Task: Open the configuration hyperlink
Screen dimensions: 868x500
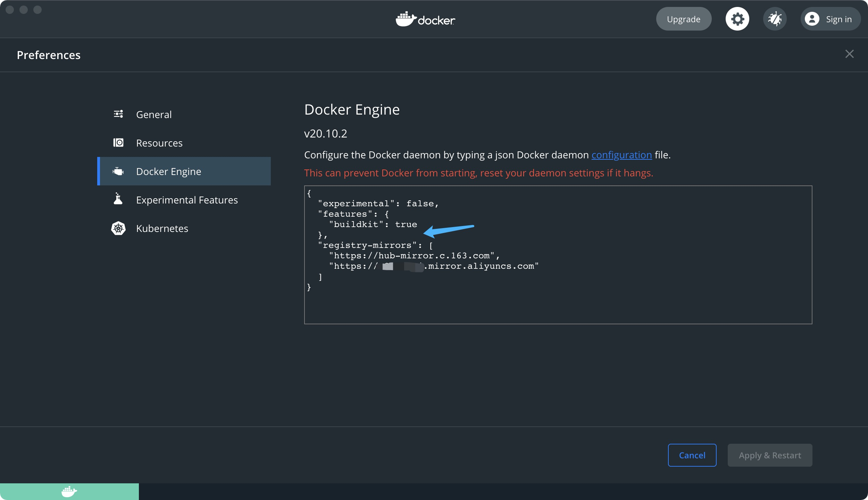Action: click(621, 155)
